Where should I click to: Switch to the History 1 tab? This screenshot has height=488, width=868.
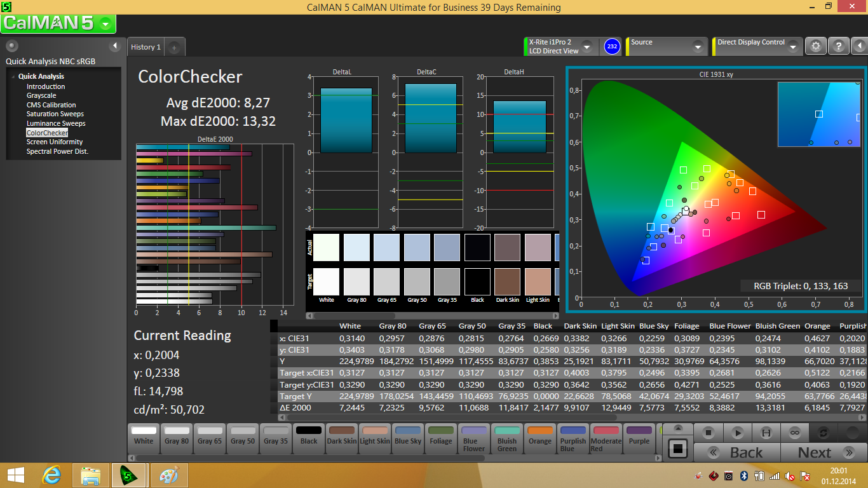(146, 47)
